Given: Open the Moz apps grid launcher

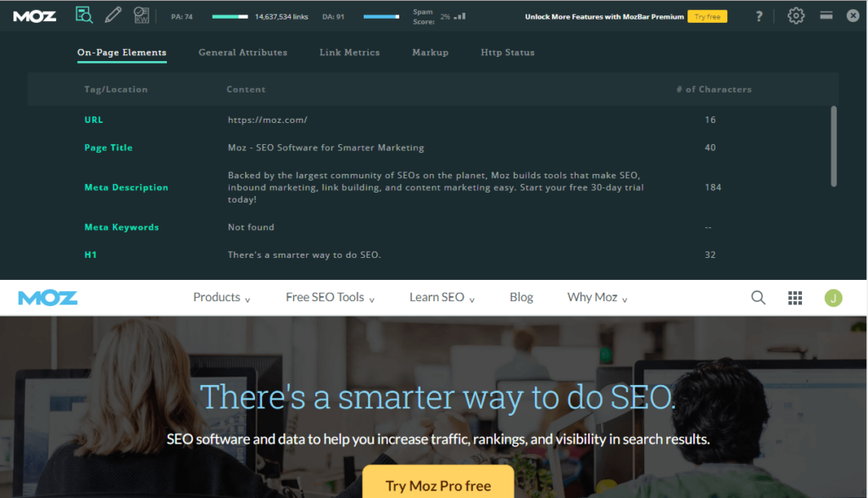Looking at the screenshot, I should (x=795, y=297).
